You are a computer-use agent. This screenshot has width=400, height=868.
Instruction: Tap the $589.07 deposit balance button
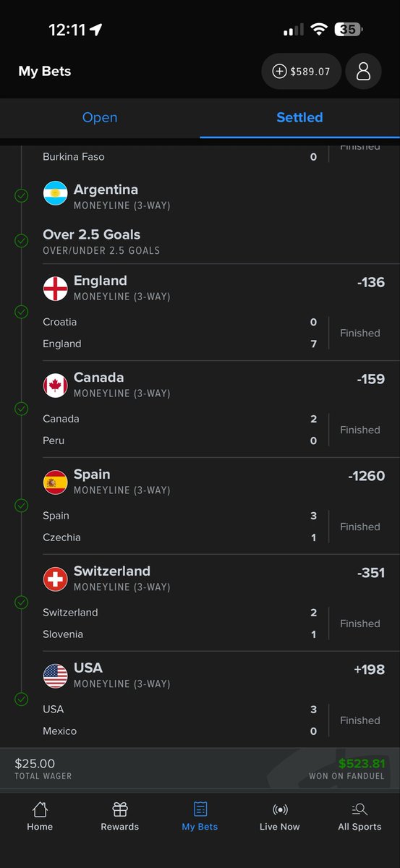click(x=301, y=71)
